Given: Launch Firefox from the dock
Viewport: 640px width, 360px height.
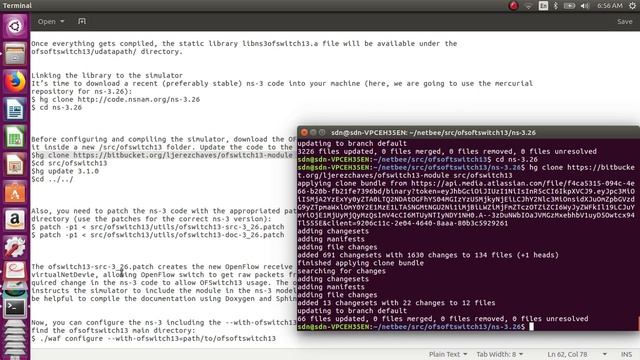Looking at the screenshot, I should pos(15,82).
